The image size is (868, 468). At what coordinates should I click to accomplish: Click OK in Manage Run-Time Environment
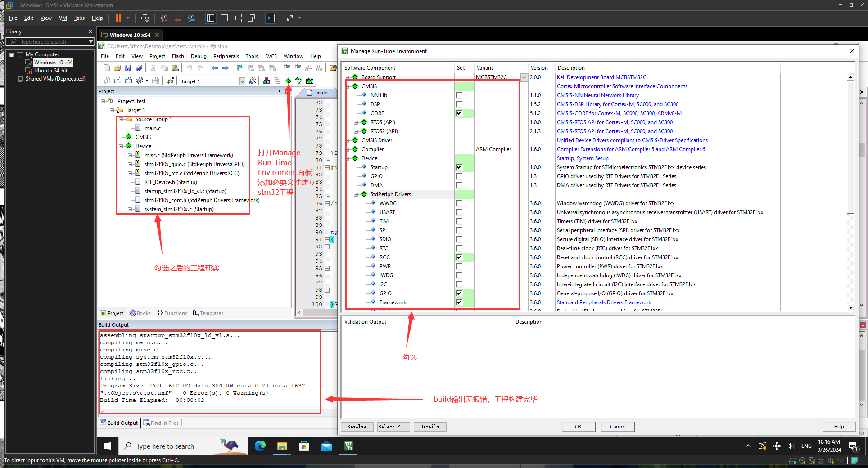(x=579, y=427)
